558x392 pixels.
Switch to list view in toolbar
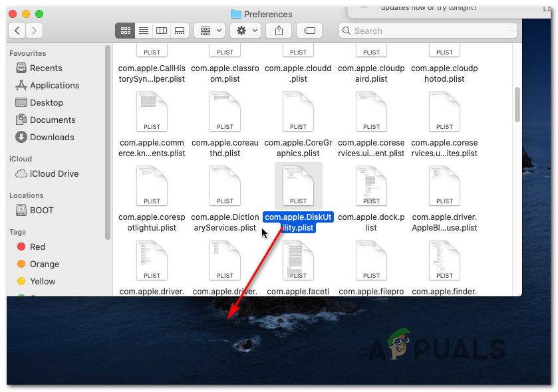pos(144,31)
